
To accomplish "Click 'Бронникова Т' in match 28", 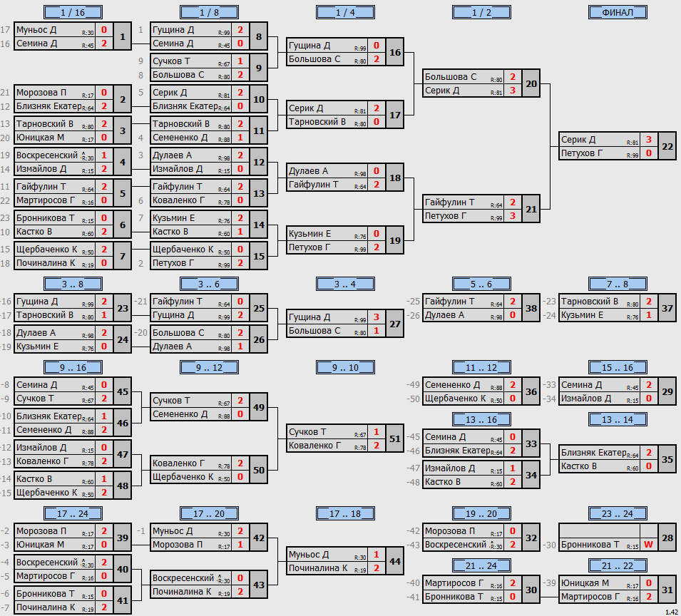I will click(590, 545).
